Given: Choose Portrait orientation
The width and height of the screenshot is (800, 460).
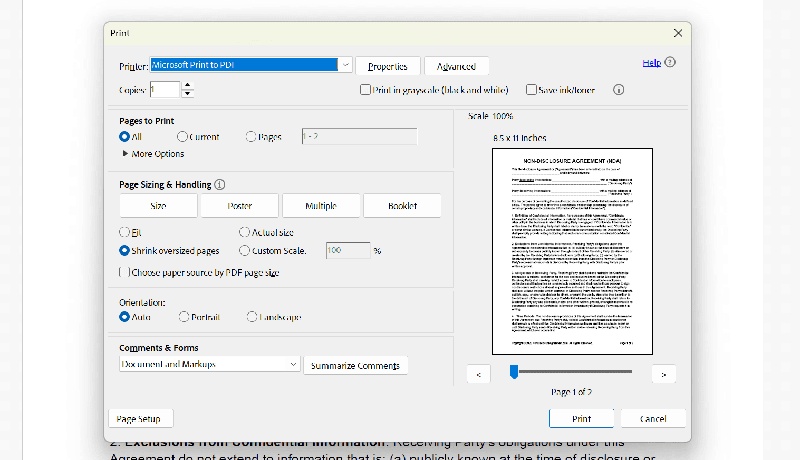Looking at the screenshot, I should [x=184, y=317].
